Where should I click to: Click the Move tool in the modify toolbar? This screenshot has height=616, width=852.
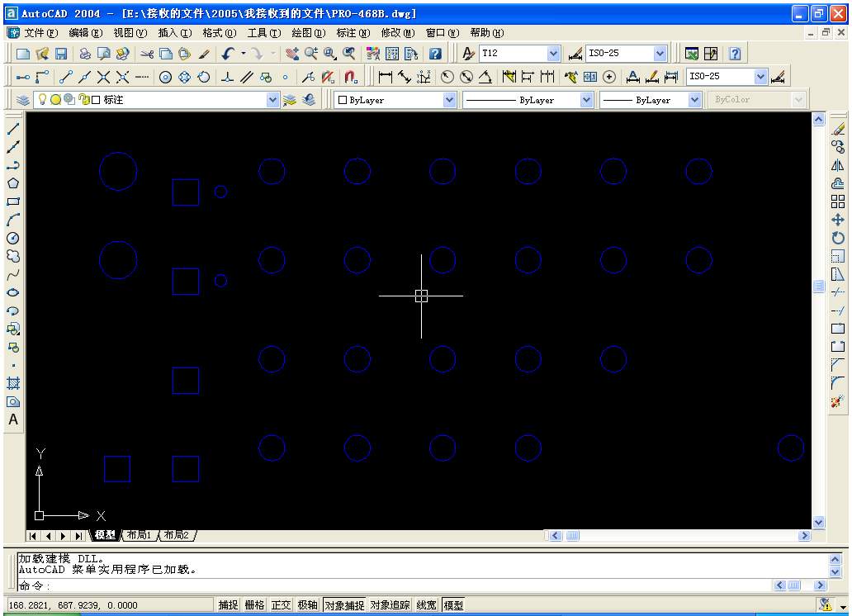click(838, 220)
